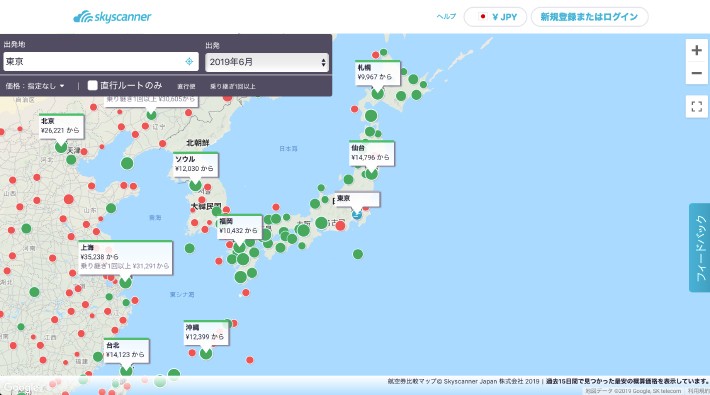Click the 直行便 legend text
This screenshot has height=395, width=710.
pyautogui.click(x=186, y=86)
